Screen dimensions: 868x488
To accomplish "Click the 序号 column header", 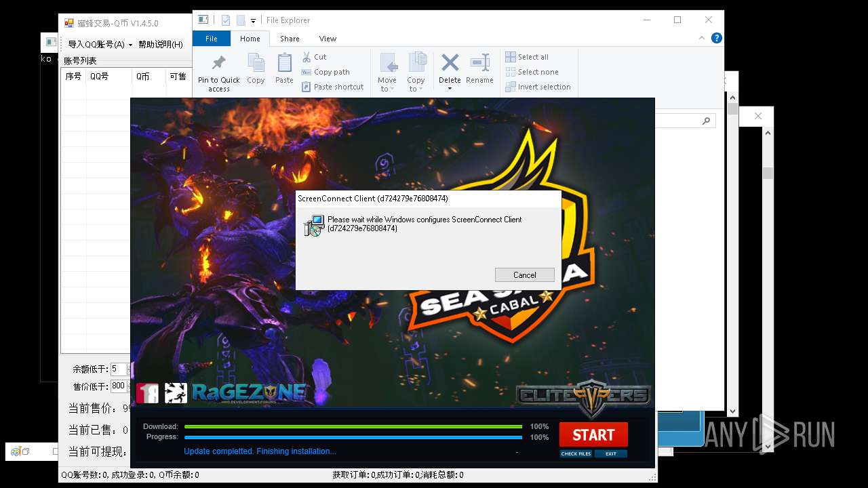I will pyautogui.click(x=73, y=77).
